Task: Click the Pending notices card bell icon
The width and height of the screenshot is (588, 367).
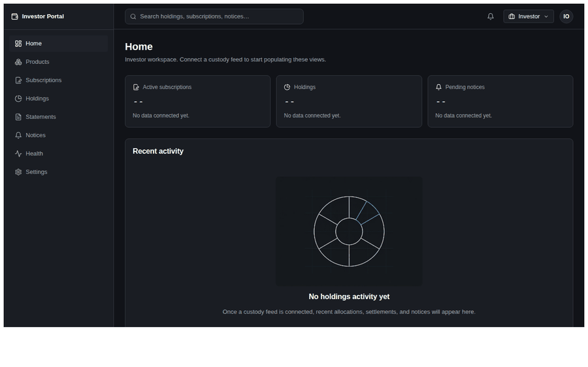Action: tap(439, 88)
